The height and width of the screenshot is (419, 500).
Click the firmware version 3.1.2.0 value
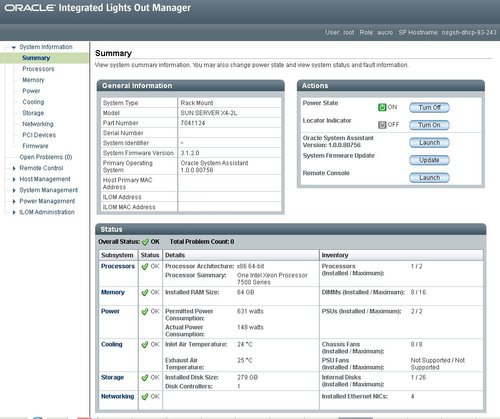click(x=190, y=153)
